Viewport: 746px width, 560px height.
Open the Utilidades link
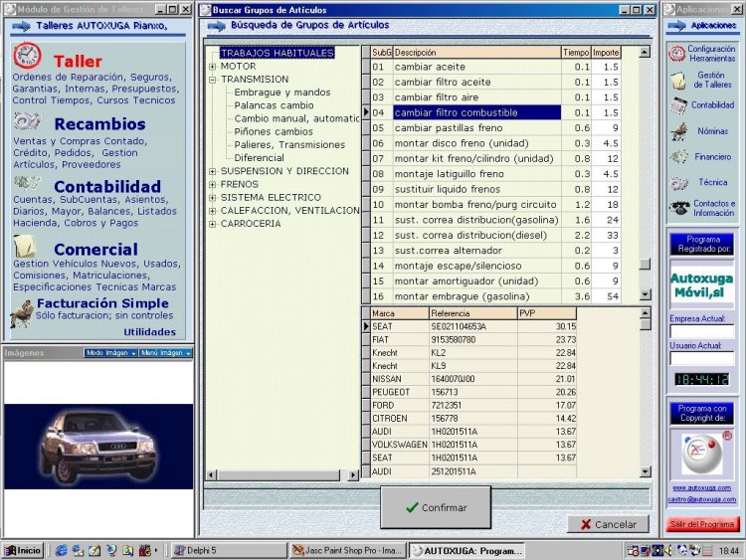pos(150,332)
